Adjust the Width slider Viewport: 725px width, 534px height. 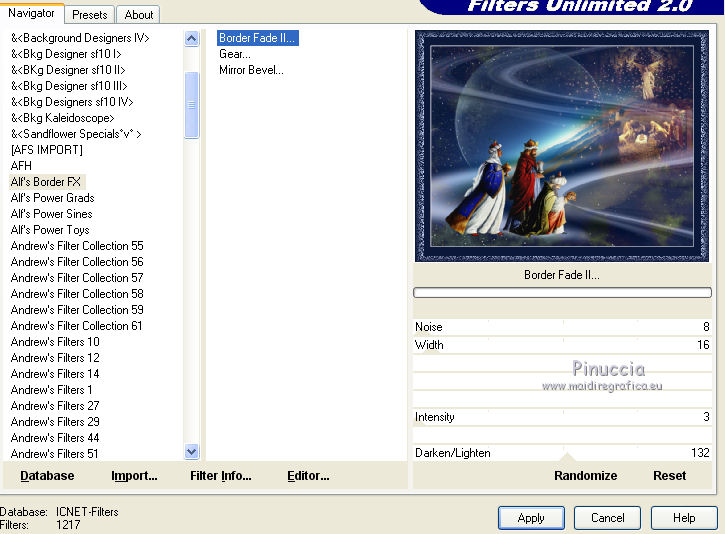tap(562, 345)
